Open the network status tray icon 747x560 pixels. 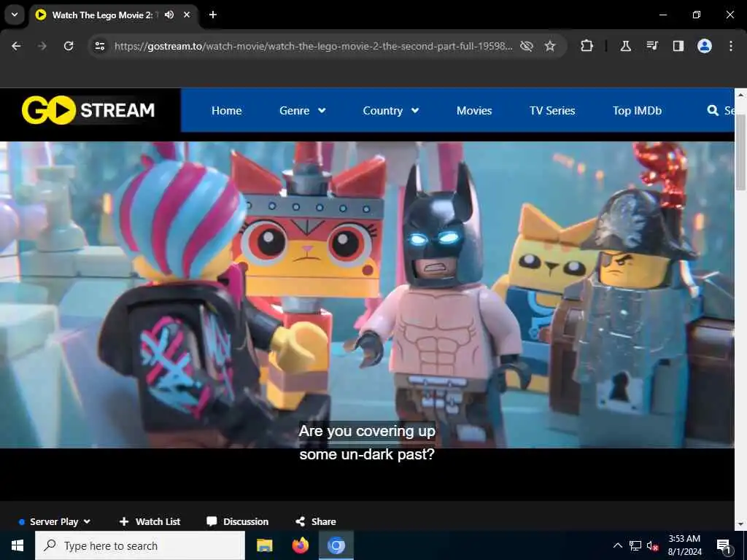point(635,545)
